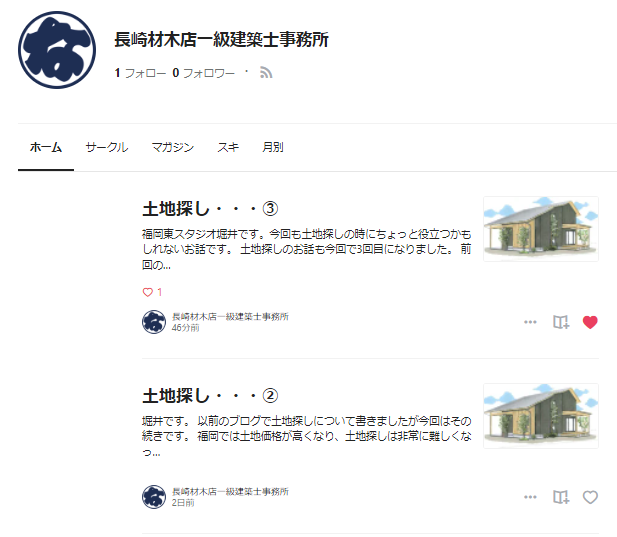The height and width of the screenshot is (537, 617).
Task: Switch to the マガジン tab
Action: [x=173, y=147]
